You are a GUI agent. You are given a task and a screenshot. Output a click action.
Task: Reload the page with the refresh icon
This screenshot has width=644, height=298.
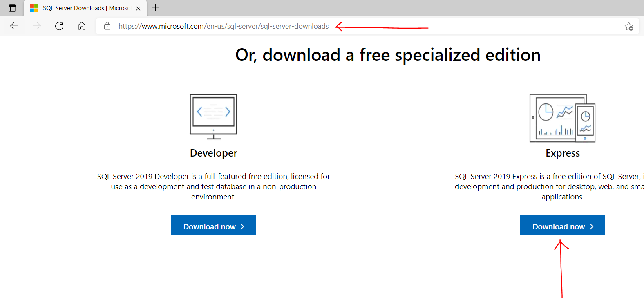(x=59, y=26)
